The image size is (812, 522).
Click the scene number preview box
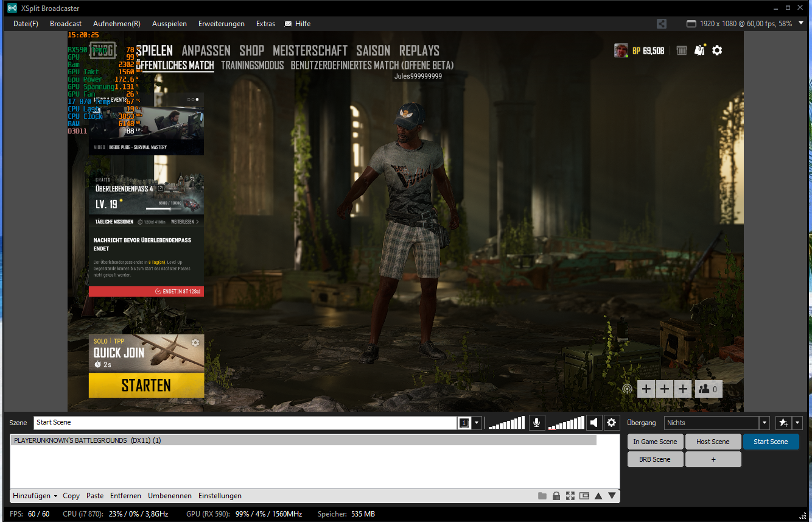pyautogui.click(x=464, y=423)
